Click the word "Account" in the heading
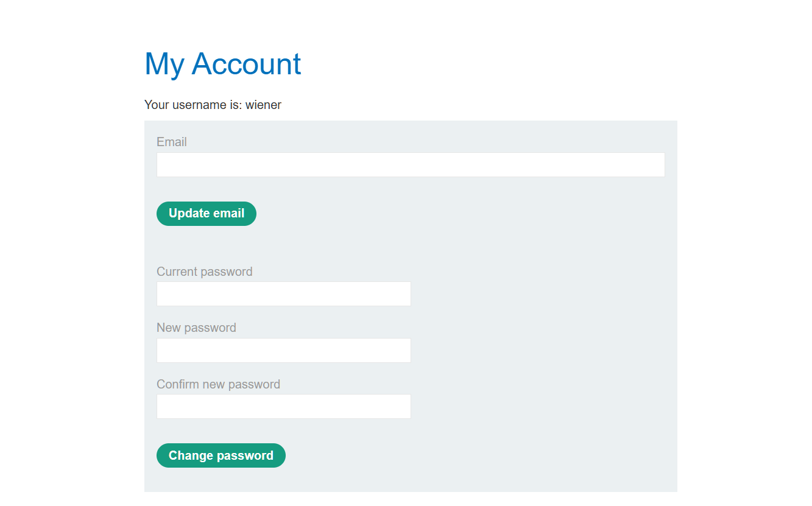Screen dimensions: 812x506 click(x=246, y=64)
